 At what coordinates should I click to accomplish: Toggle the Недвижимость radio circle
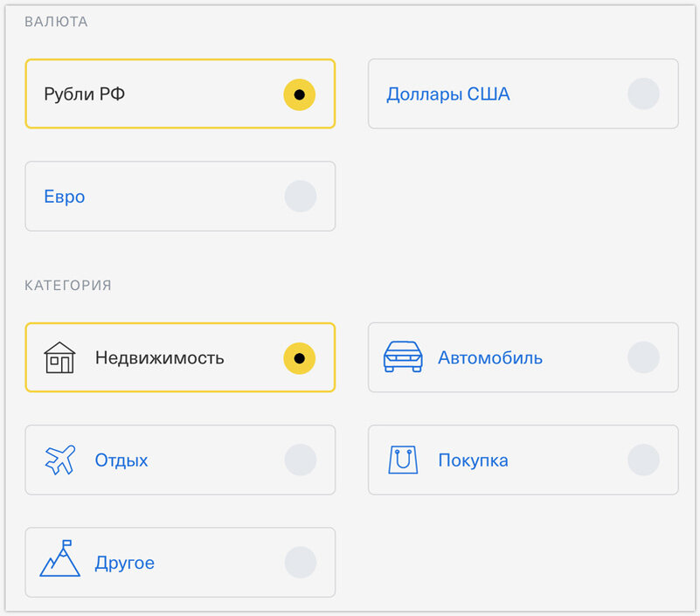pyautogui.click(x=300, y=358)
